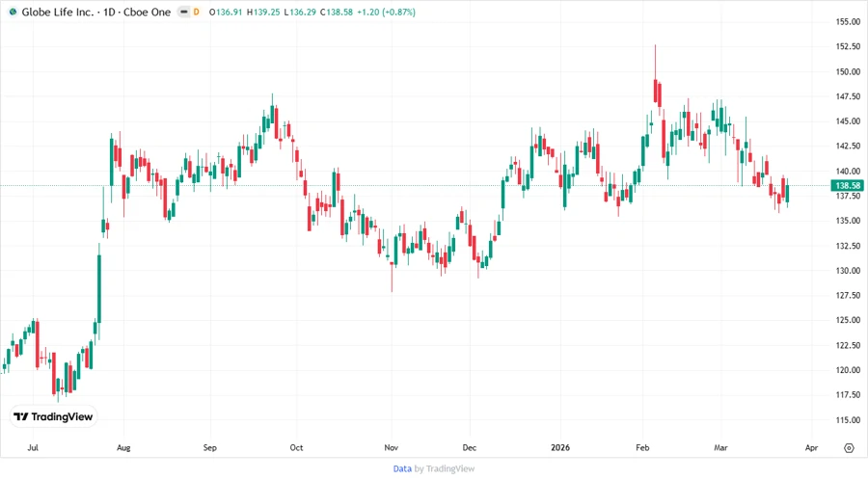The image size is (868, 480).
Task: Click the Oct date axis label
Action: pyautogui.click(x=296, y=447)
